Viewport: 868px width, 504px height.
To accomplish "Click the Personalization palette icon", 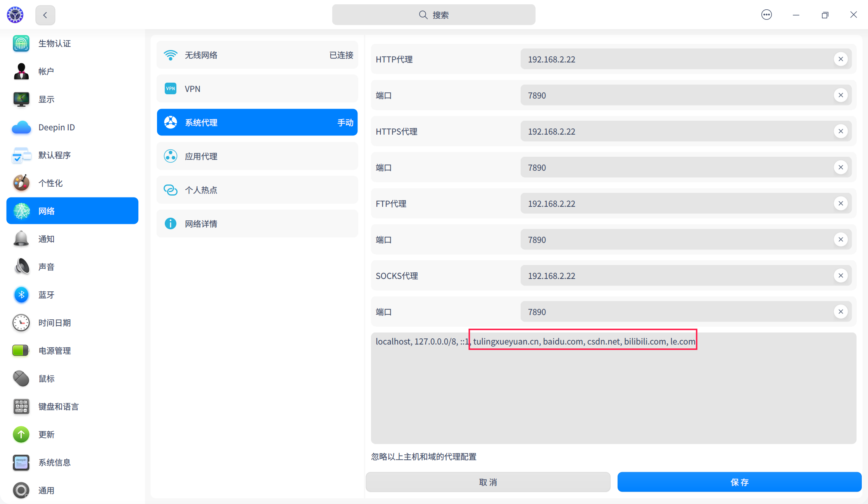I will pos(21,183).
